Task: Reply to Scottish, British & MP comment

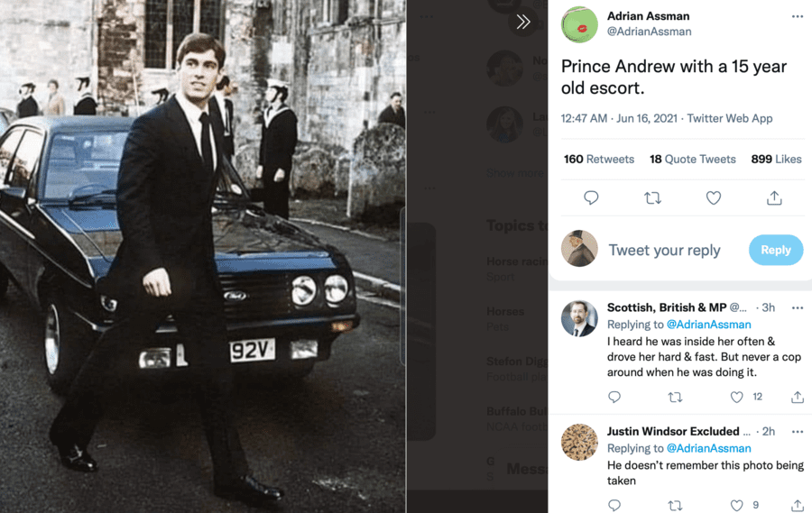Action: coord(614,397)
